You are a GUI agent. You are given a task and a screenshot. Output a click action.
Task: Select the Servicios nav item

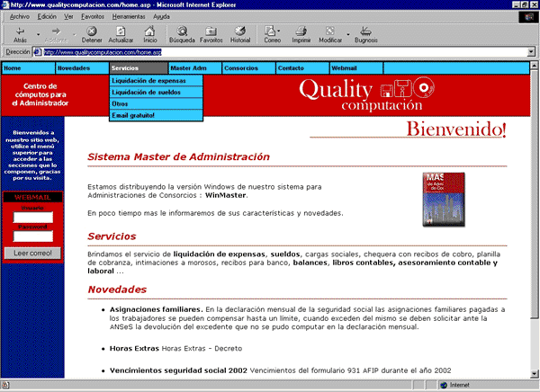pos(139,68)
